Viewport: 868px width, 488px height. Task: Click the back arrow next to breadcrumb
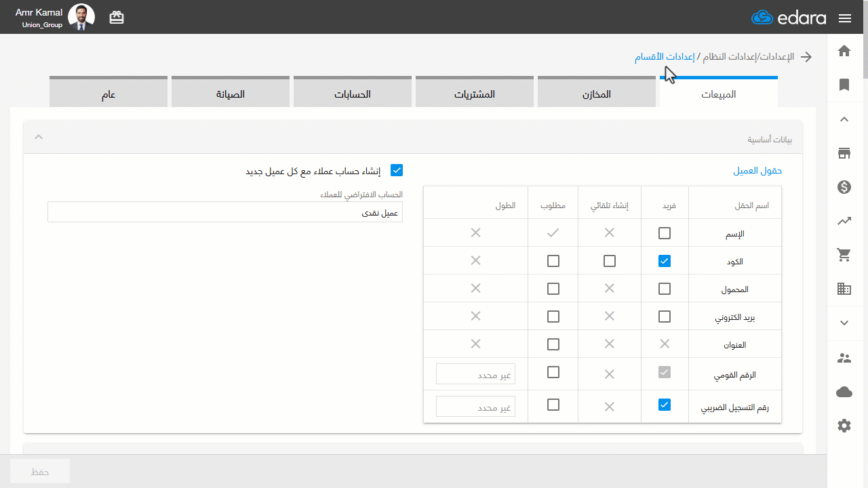[x=806, y=57]
